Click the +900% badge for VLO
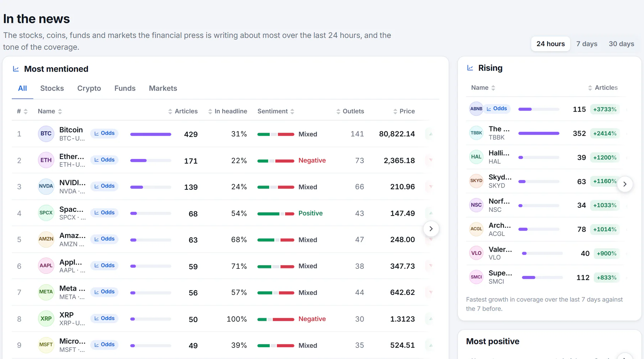The width and height of the screenshot is (644, 359). tap(606, 253)
